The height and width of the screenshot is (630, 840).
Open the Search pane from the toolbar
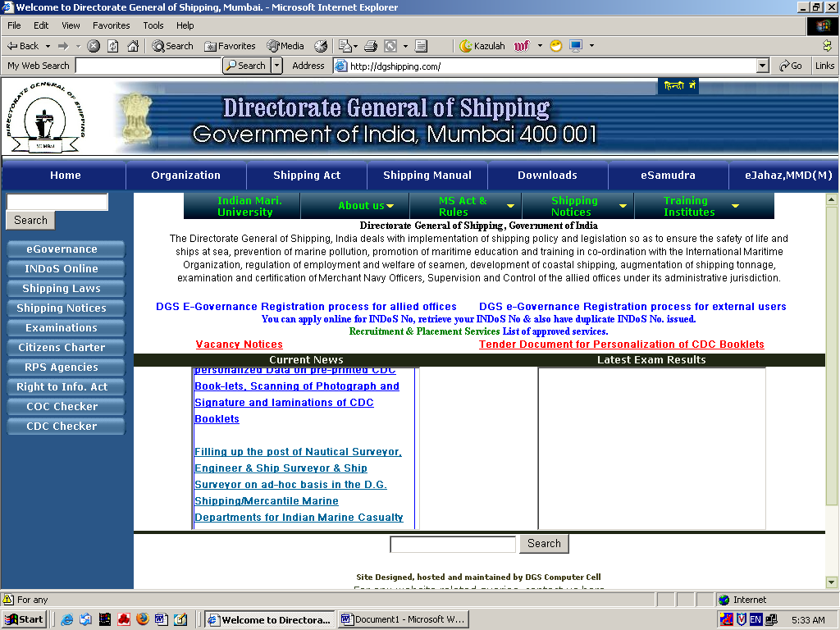tap(172, 46)
